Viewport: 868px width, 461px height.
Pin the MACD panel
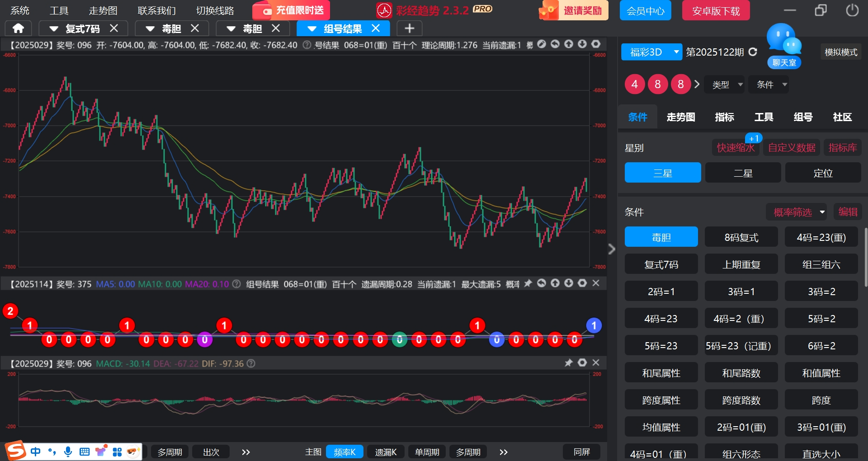[569, 363]
